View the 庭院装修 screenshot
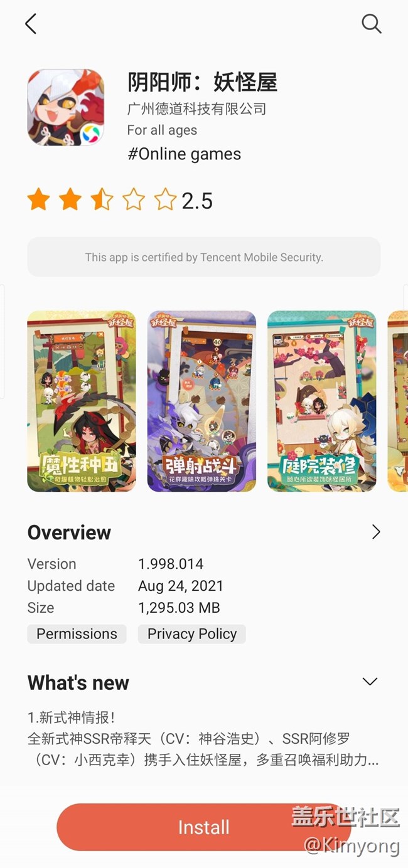 322,401
